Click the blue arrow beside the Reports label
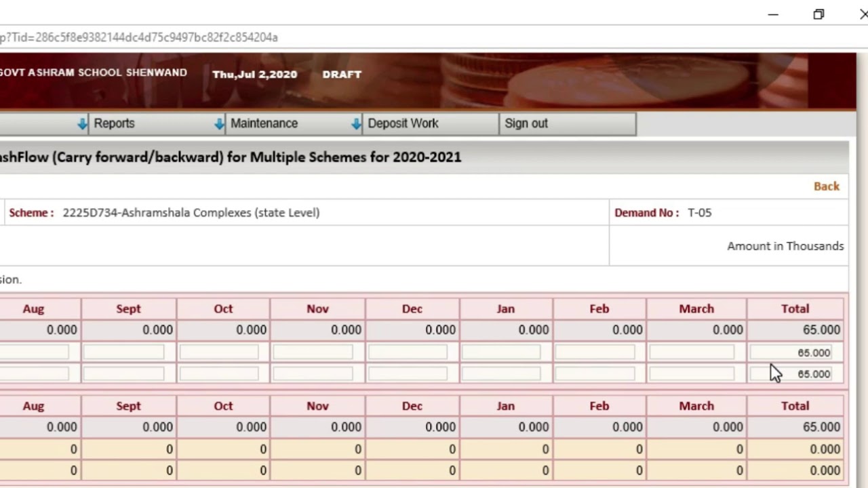The image size is (868, 488). pos(82,123)
